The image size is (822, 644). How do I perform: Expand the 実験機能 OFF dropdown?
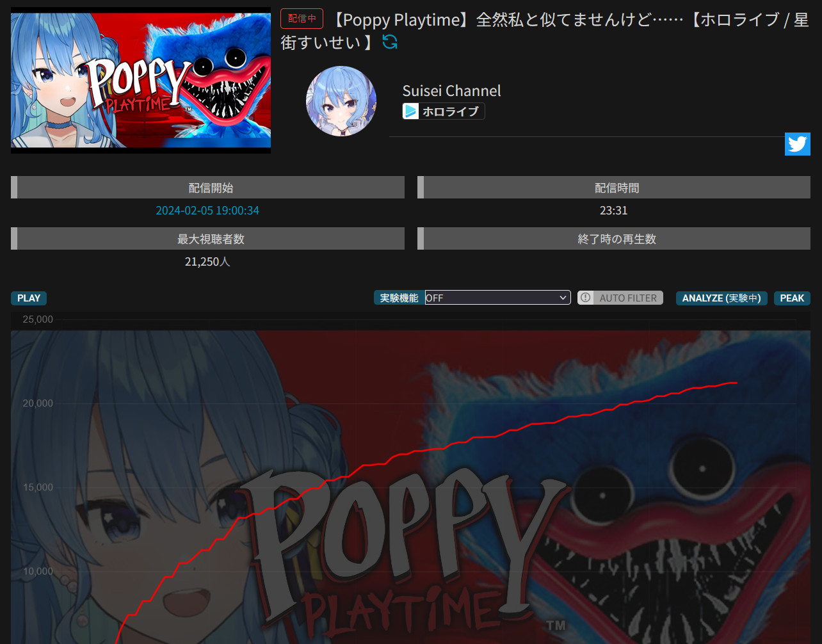click(497, 298)
